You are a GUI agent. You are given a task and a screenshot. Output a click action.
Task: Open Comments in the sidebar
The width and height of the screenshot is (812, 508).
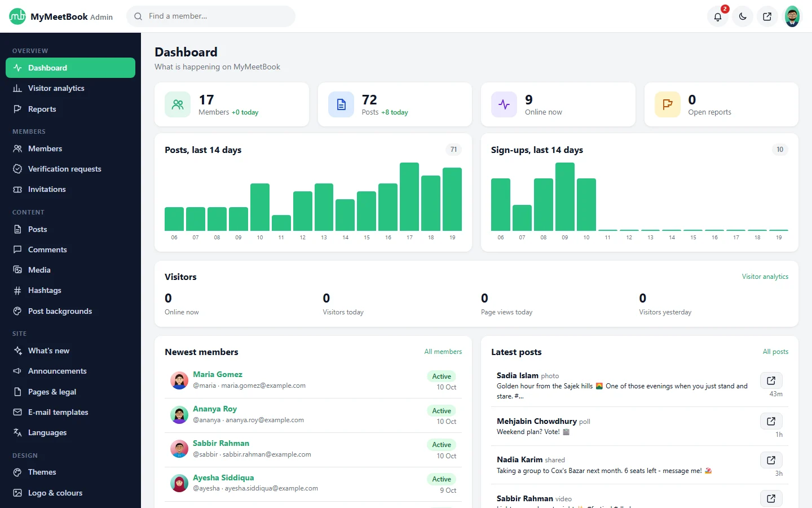point(70,249)
